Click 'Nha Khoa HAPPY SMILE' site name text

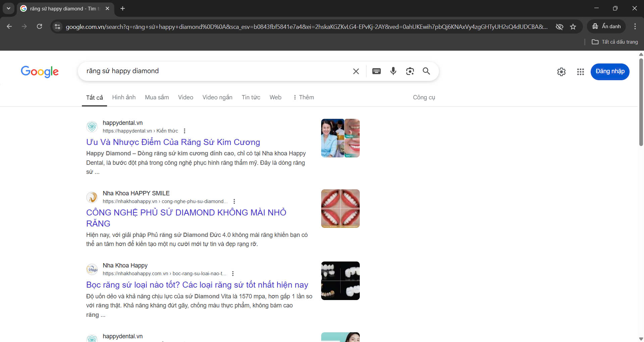click(136, 193)
